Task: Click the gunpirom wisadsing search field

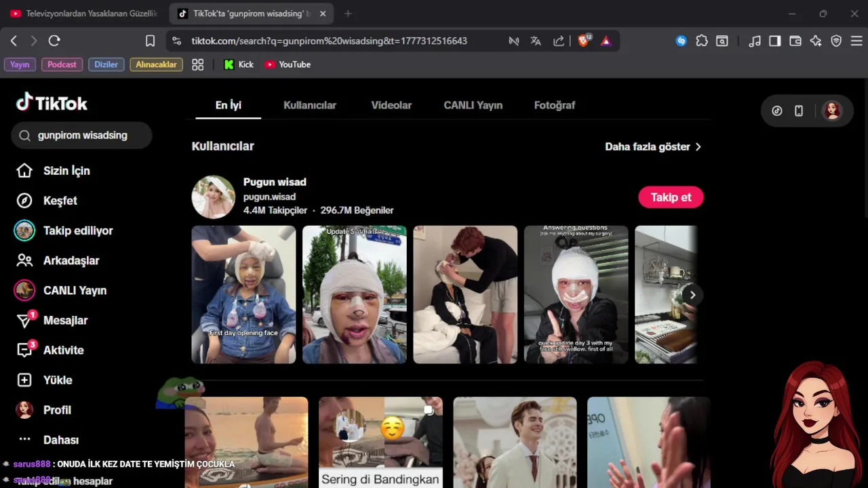Action: coord(82,136)
